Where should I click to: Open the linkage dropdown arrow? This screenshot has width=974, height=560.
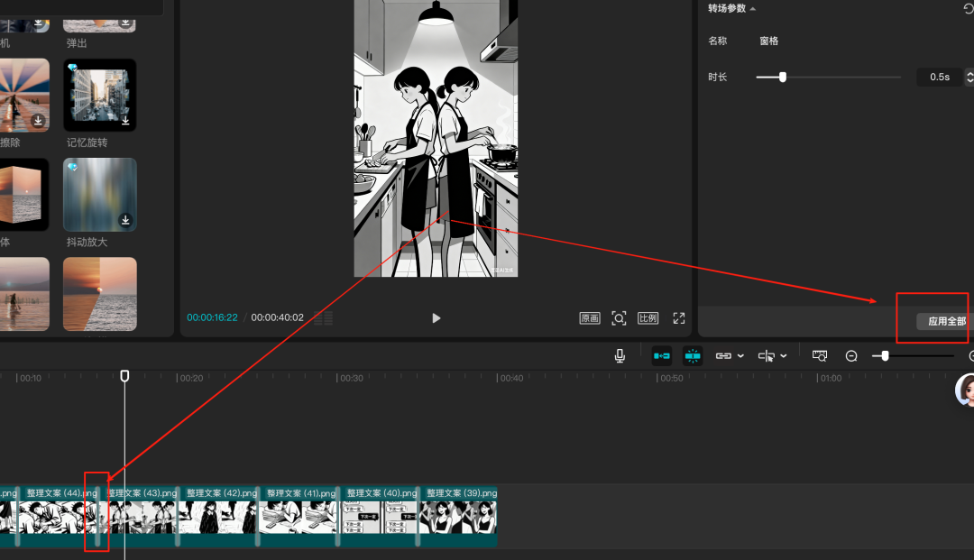pyautogui.click(x=740, y=356)
